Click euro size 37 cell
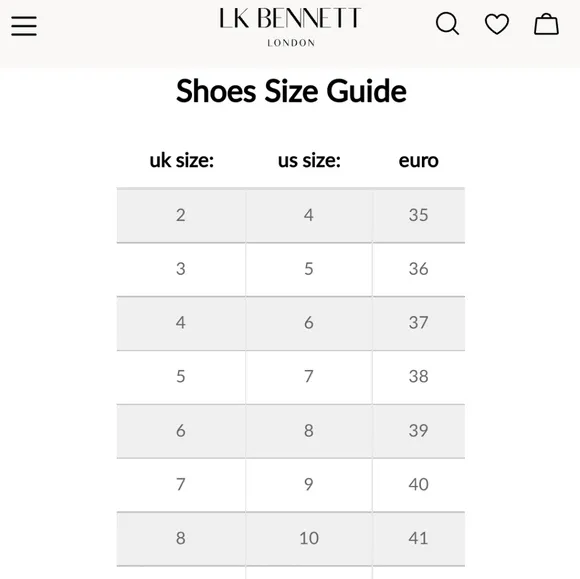This screenshot has width=580, height=579. coord(419,323)
